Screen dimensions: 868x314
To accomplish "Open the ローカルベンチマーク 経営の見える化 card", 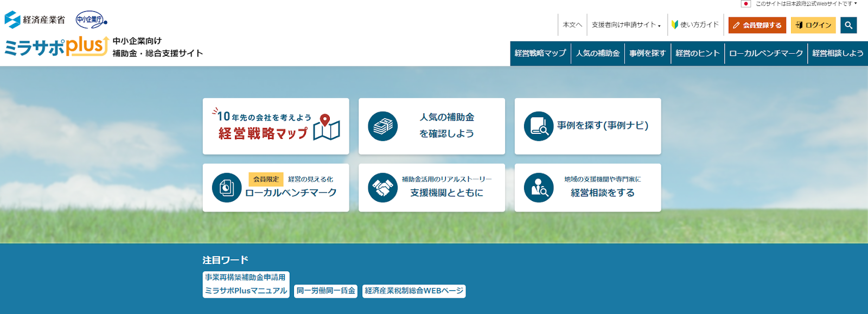I will click(x=276, y=188).
